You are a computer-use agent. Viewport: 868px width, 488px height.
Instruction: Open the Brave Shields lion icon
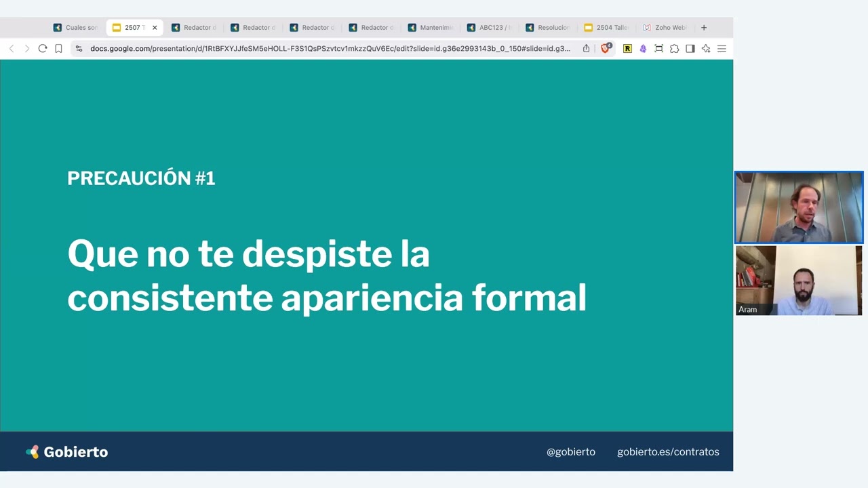point(606,48)
